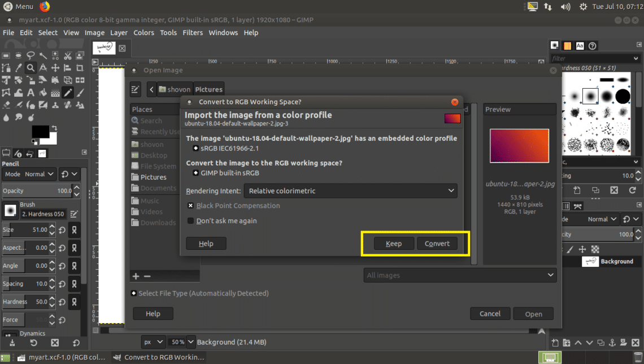The image size is (644, 364).
Task: Click the Convert button
Action: point(437,244)
